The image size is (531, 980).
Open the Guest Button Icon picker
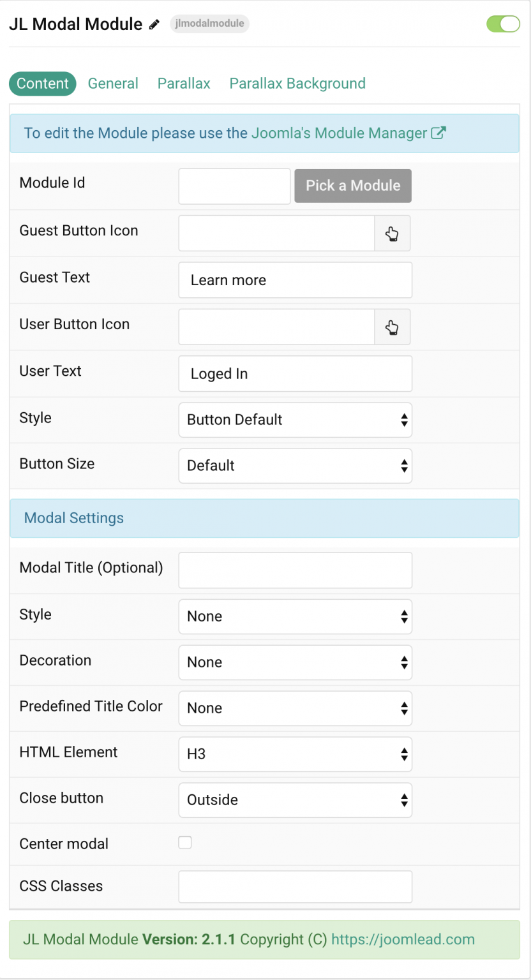(x=392, y=233)
